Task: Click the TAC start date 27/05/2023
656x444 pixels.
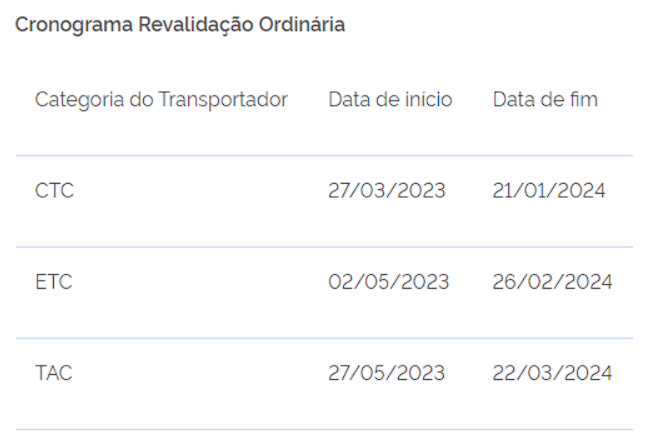Action: [x=387, y=373]
